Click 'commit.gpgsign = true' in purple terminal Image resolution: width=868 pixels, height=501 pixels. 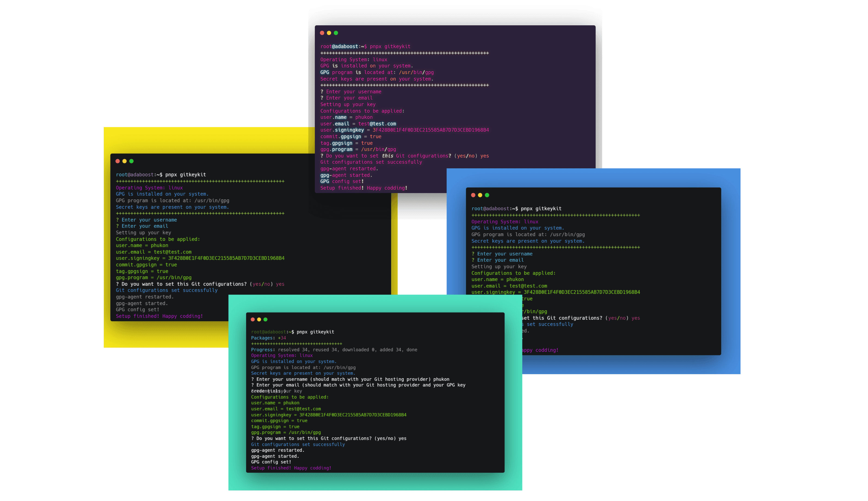(x=351, y=136)
